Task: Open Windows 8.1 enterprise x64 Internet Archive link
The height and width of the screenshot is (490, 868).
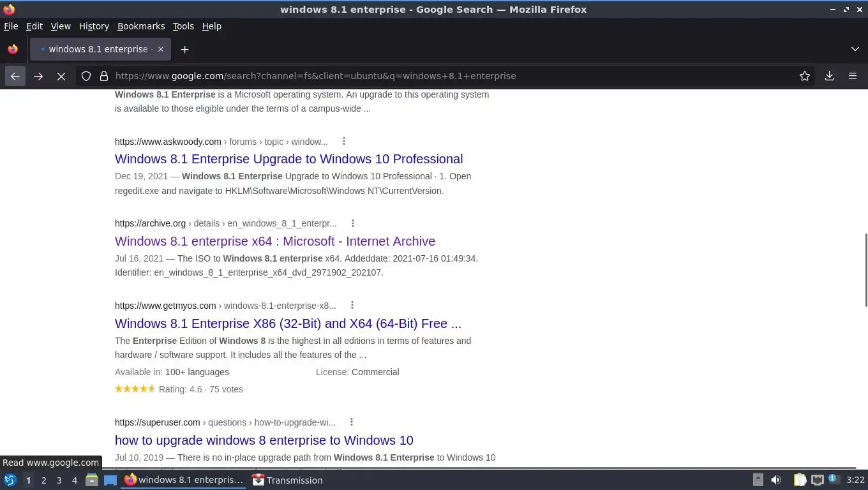Action: point(275,241)
